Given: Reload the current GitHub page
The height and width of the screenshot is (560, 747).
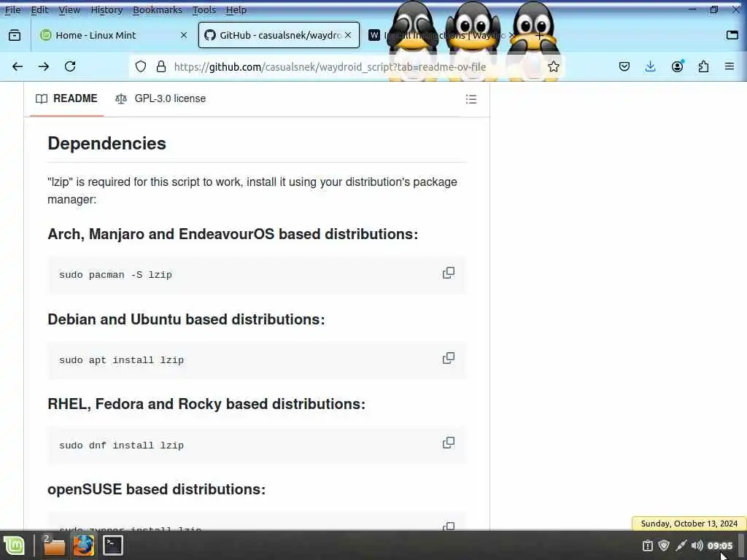Looking at the screenshot, I should click(x=70, y=66).
